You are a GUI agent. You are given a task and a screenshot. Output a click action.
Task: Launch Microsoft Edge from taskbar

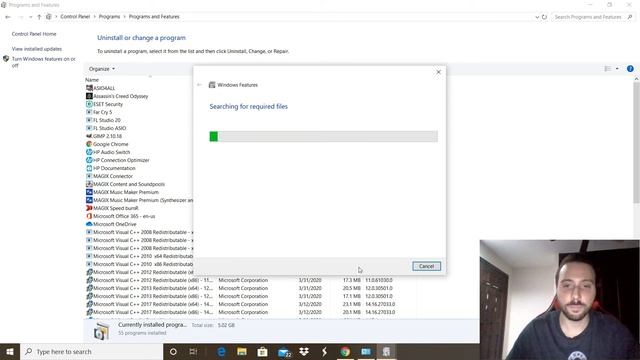point(221,351)
